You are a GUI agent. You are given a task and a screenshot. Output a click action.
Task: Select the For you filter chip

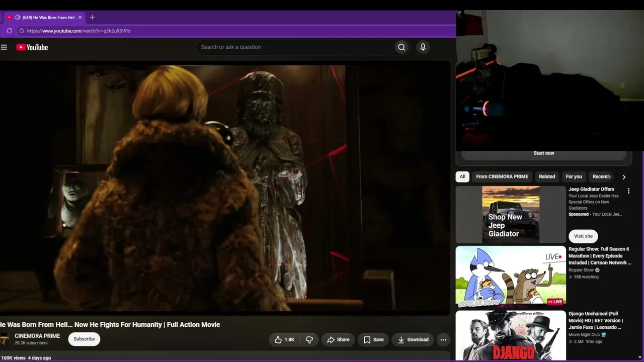[574, 176]
